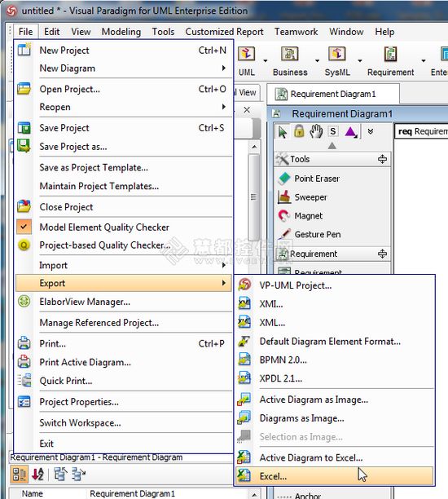Click the vertical scrollbar up arrow
The image size is (448, 499).
[x=254, y=147]
